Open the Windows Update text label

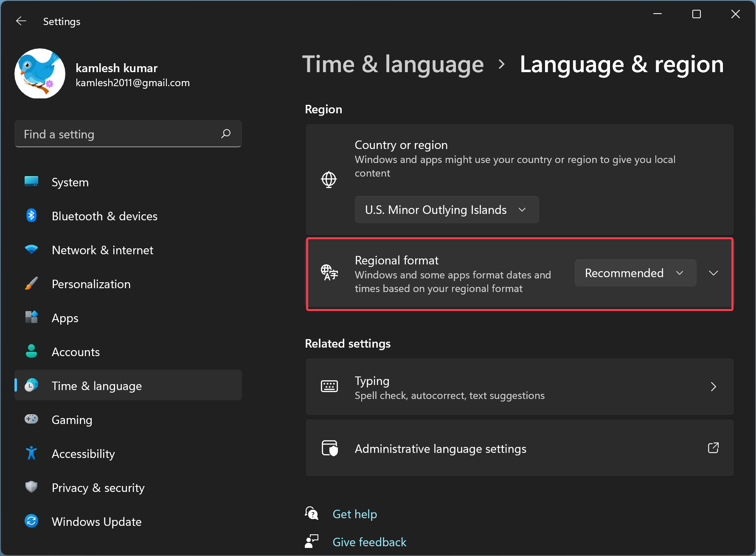point(96,522)
